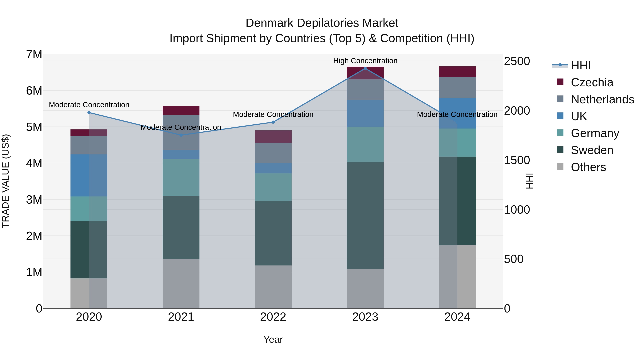Image resolution: width=644 pixels, height=362 pixels.
Task: Click the Others segment of the 2021 bar
Action: pyautogui.click(x=181, y=284)
